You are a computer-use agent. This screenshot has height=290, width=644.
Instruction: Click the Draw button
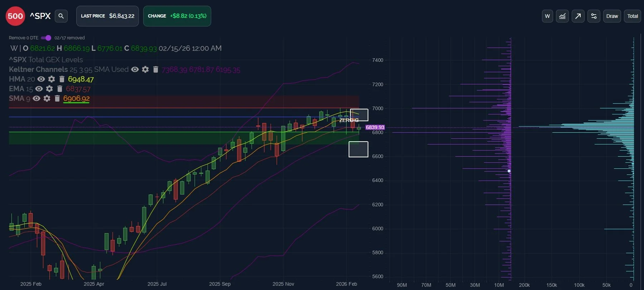click(612, 16)
